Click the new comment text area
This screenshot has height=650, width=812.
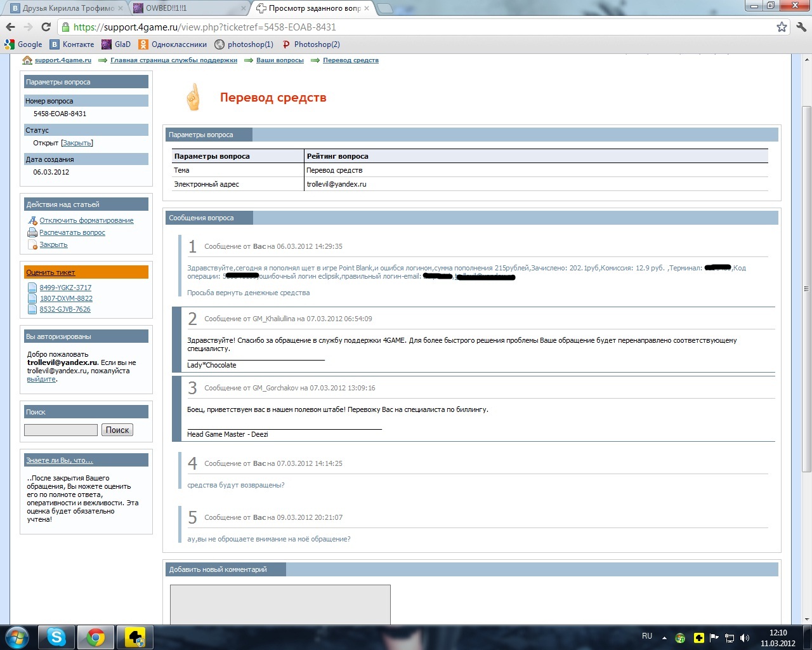(280, 604)
